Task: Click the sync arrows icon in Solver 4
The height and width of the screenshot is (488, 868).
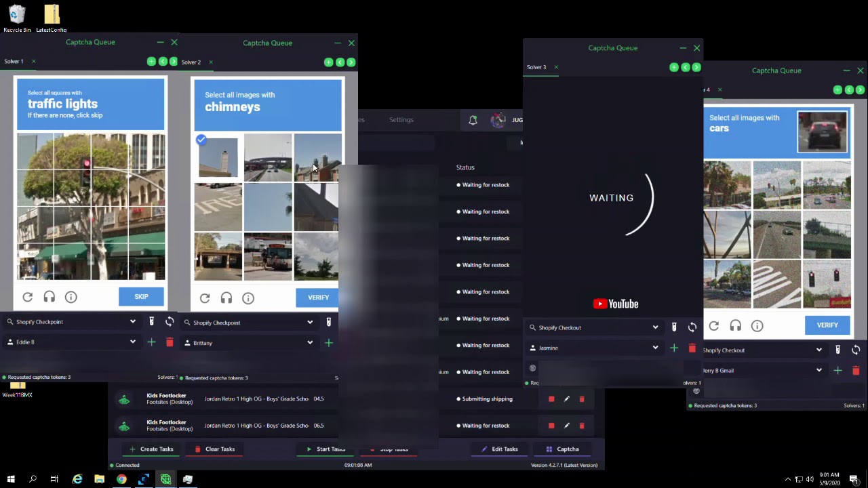Action: 856,350
